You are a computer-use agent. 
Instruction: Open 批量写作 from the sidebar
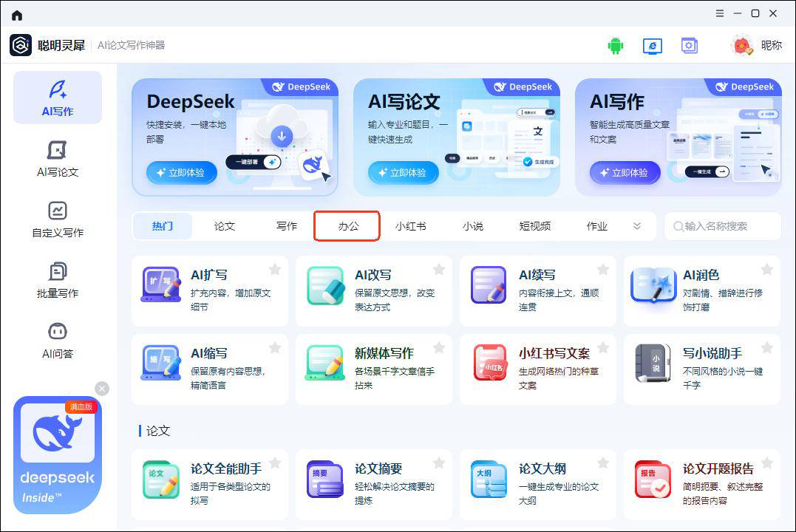58,279
